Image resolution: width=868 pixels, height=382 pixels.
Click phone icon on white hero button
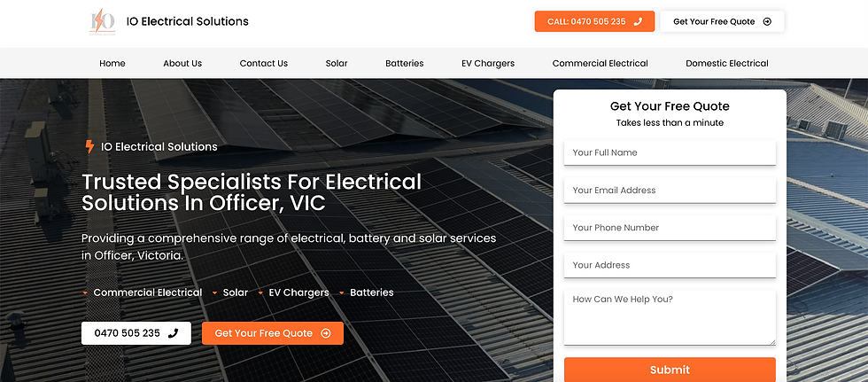tap(174, 333)
